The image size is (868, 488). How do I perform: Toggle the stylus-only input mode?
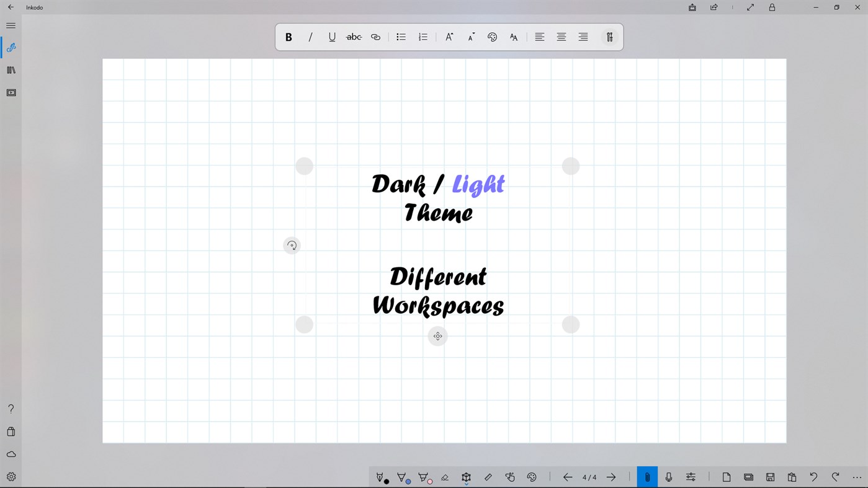[647, 477]
